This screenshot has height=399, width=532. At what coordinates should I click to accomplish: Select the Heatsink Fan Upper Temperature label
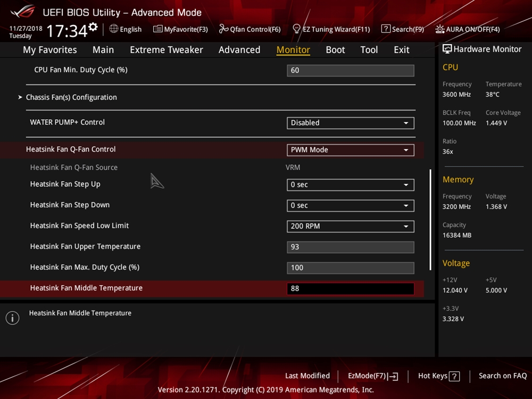click(85, 246)
